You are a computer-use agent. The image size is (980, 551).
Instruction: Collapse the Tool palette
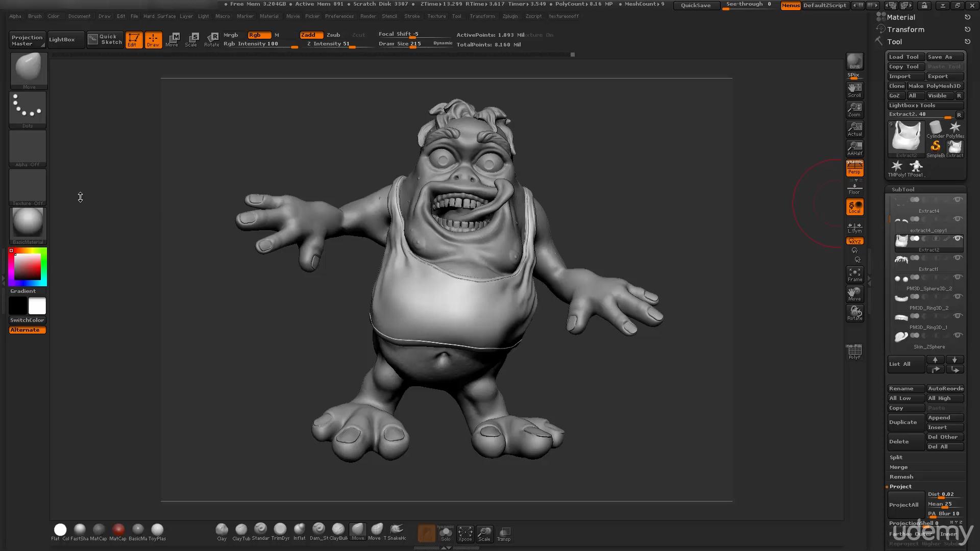coord(894,41)
